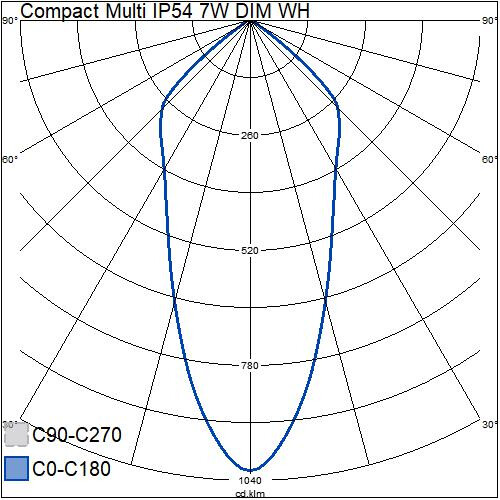Select the C90-C270 legend label
The image size is (500, 500).
click(77, 434)
